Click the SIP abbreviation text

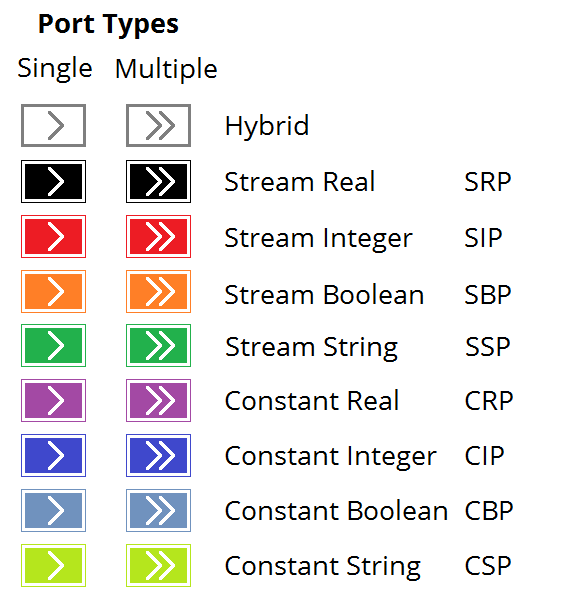[483, 237]
